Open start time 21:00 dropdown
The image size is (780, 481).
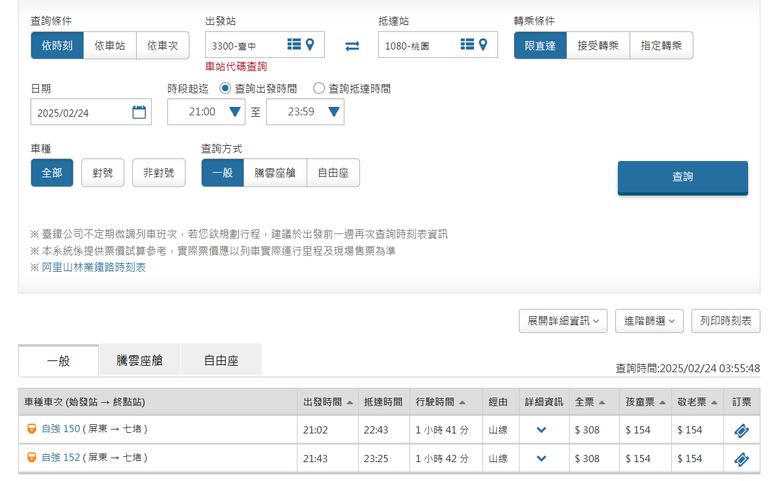tap(206, 112)
